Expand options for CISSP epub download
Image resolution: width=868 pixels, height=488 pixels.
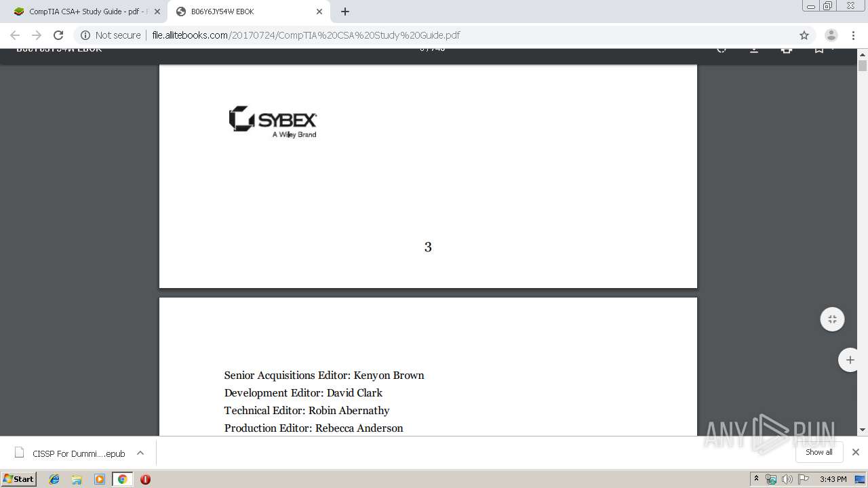(140, 453)
